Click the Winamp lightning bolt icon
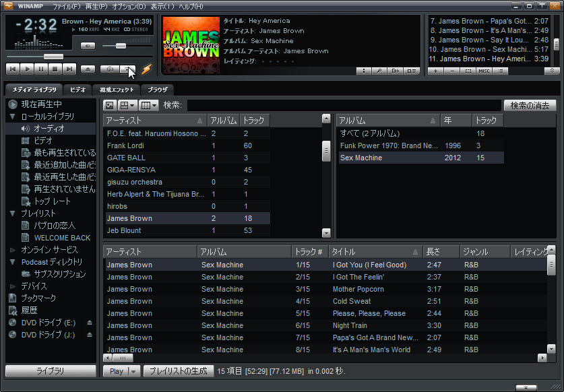Image resolution: width=564 pixels, height=392 pixels. 147,69
